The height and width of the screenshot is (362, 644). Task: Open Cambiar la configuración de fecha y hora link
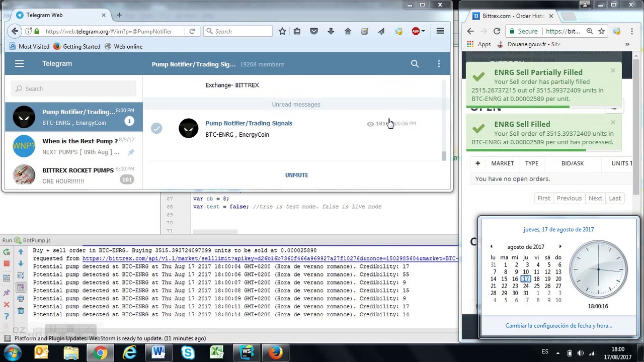click(x=558, y=326)
